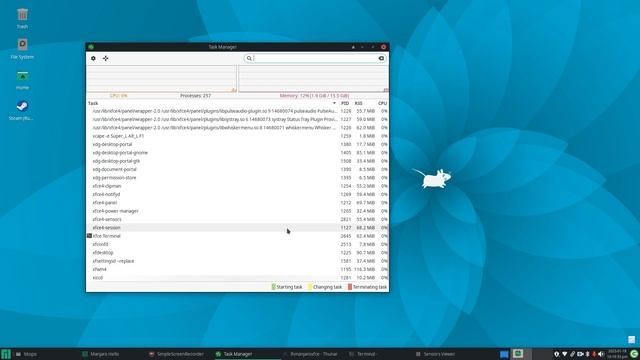Click the Memory usage graph
The width and height of the screenshot is (640, 360).
point(313,78)
